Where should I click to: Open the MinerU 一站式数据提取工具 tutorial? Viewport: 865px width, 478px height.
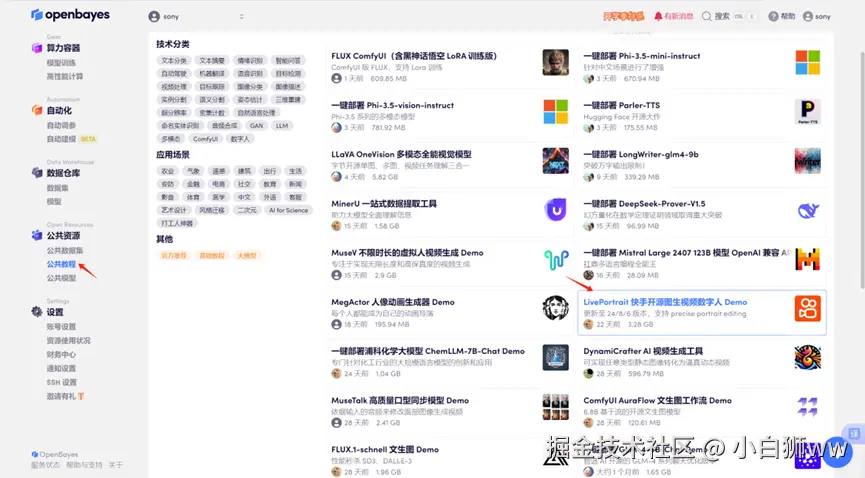(x=384, y=204)
